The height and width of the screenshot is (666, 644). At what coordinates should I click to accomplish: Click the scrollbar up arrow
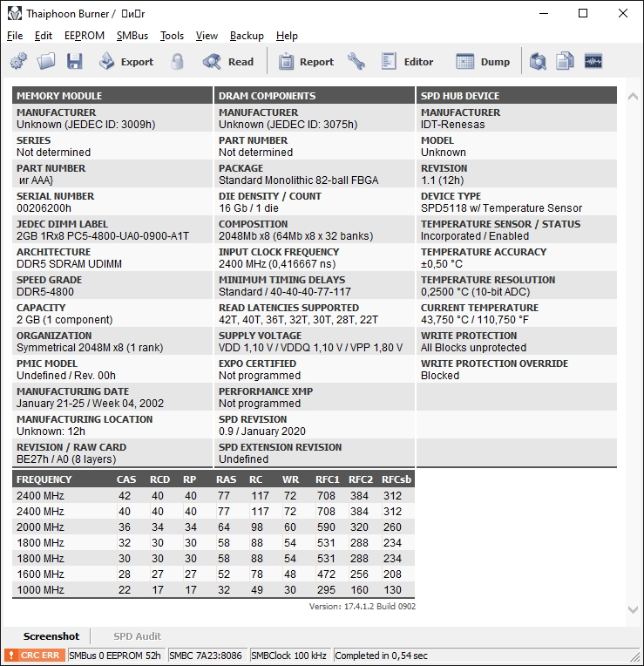(633, 97)
